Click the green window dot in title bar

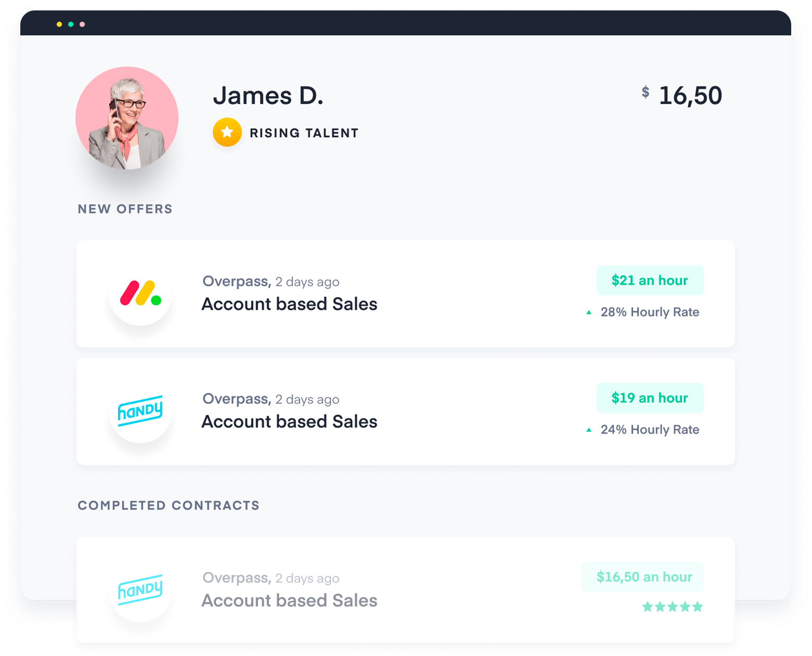pos(71,24)
